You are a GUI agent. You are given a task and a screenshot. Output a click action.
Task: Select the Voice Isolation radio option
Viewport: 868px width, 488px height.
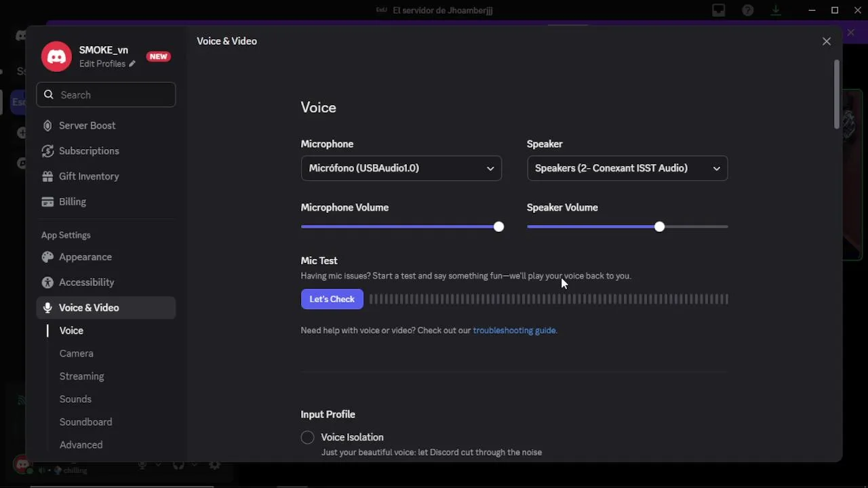point(308,437)
